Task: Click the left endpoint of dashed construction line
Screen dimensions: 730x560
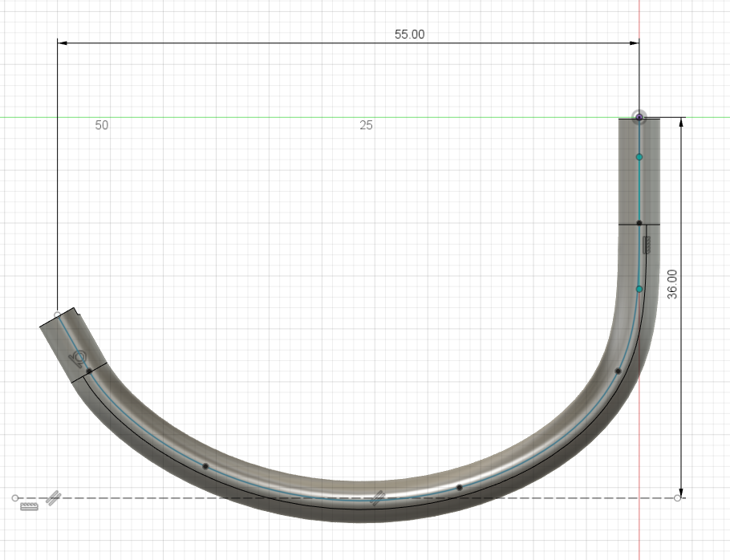Action: click(x=15, y=498)
